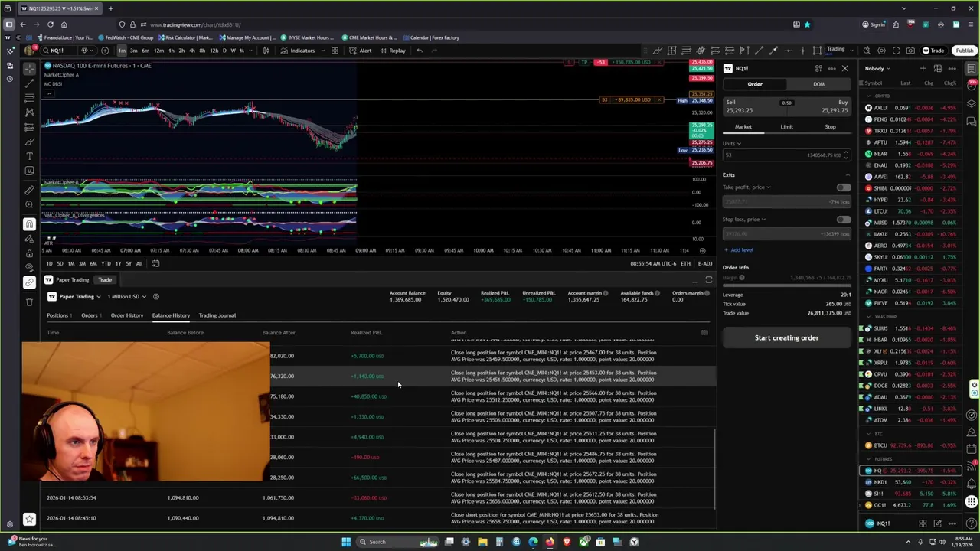The height and width of the screenshot is (551, 980).
Task: Toggle the B-ADJ back-adjust setting
Action: tap(705, 264)
